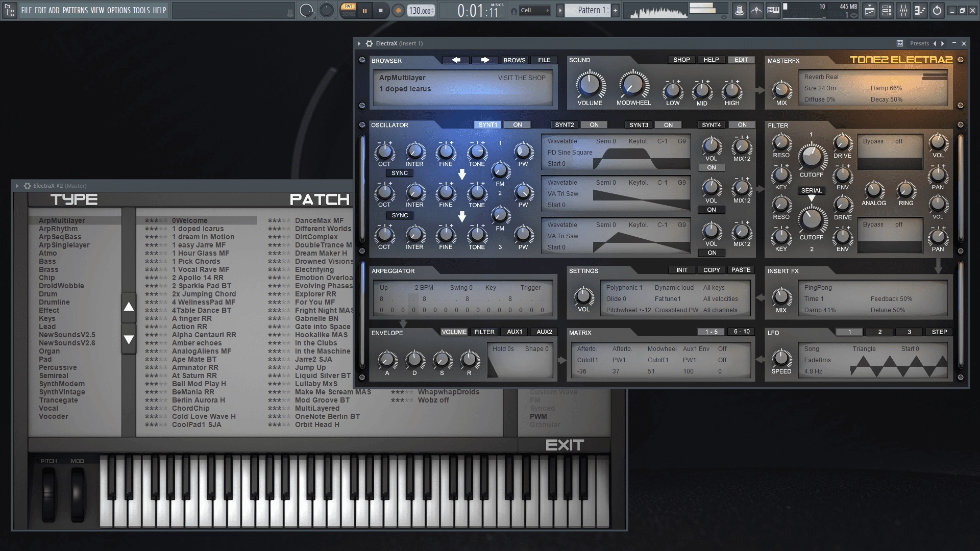Toggle oscillator 3 ON switch
The height and width of the screenshot is (551, 980).
tap(712, 253)
